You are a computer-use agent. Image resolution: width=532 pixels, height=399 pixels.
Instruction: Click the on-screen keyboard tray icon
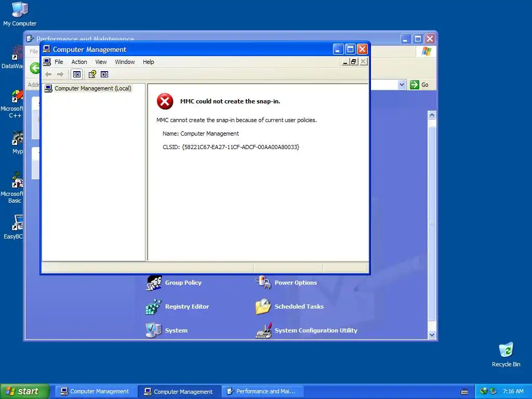(464, 392)
